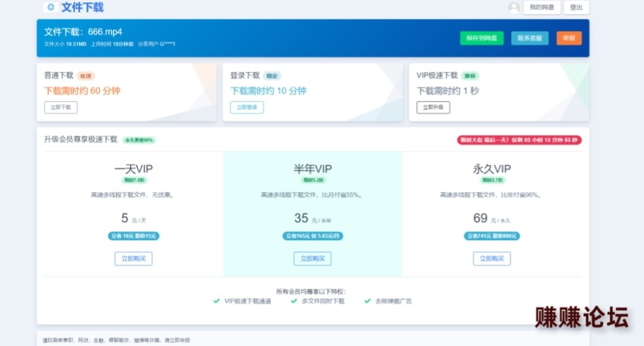The height and width of the screenshot is (346, 644).
Task: Click the price 69 元/永久
Action: coord(491,218)
